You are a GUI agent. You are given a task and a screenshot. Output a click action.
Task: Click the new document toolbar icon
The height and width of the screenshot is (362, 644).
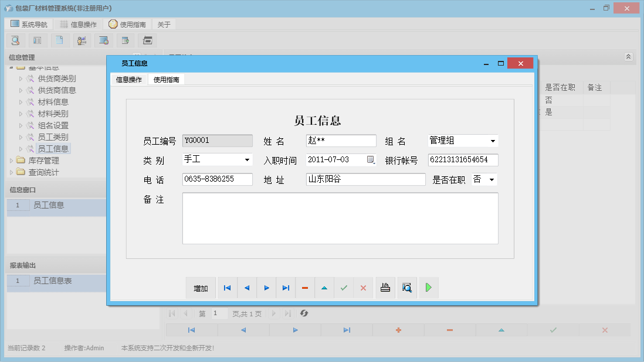(59, 40)
